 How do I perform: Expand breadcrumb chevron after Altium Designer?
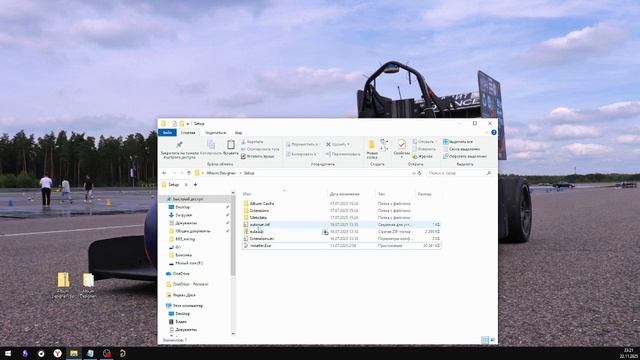click(x=240, y=173)
